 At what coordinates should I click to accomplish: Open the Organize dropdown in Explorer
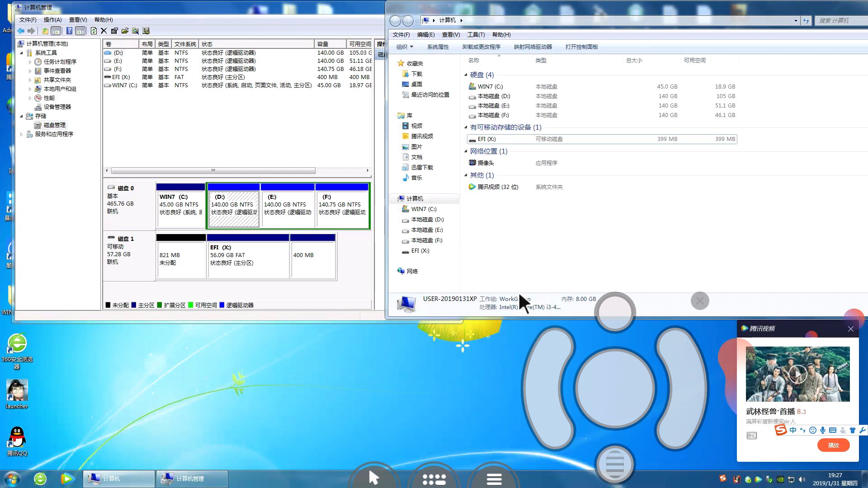[405, 47]
